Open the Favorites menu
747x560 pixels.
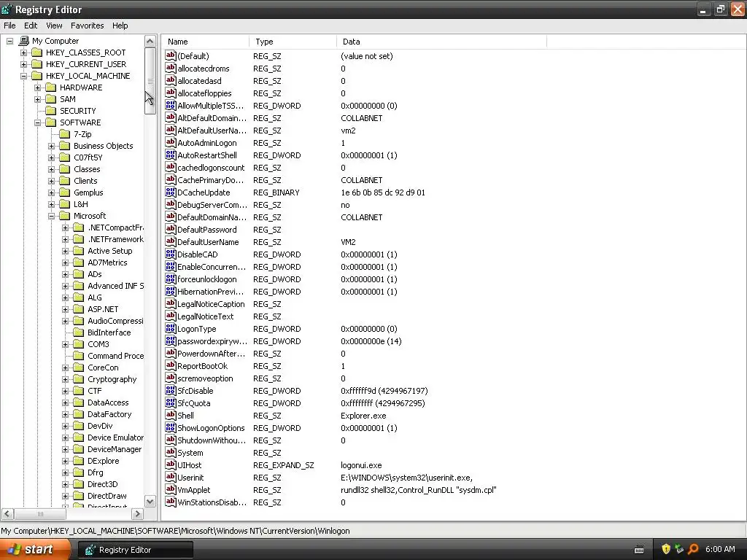tap(88, 26)
